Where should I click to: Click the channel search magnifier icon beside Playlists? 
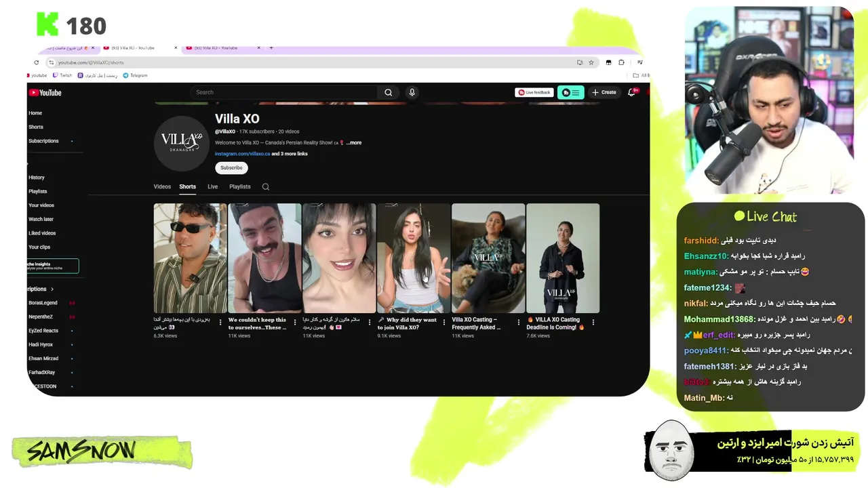click(x=266, y=187)
